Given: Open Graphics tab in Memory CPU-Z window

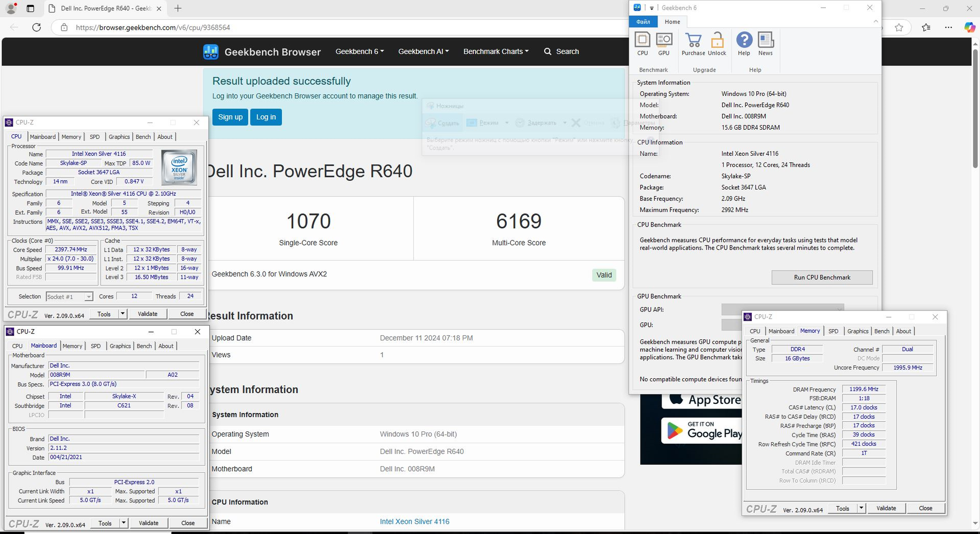Looking at the screenshot, I should (858, 331).
